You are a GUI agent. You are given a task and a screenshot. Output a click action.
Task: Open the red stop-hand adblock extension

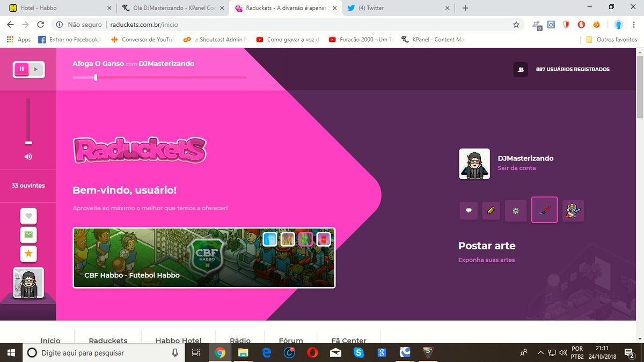[x=581, y=25]
